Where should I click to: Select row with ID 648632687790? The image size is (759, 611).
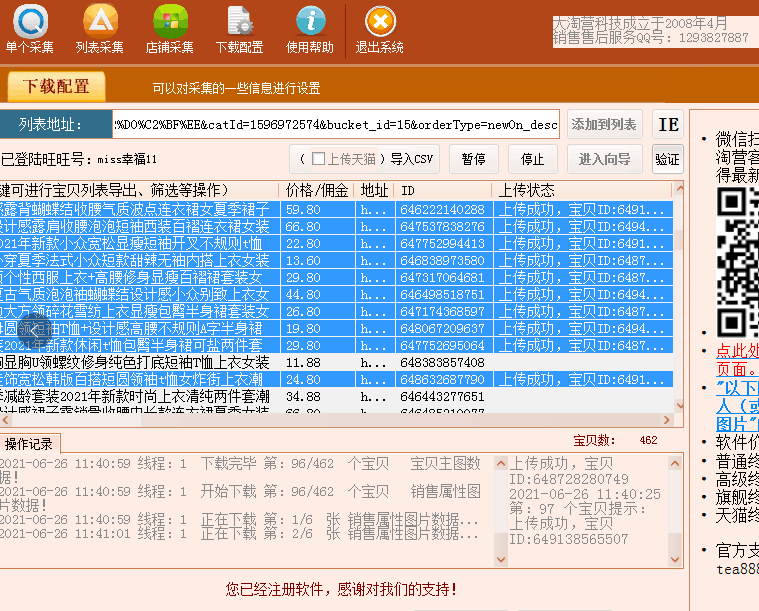pos(336,379)
